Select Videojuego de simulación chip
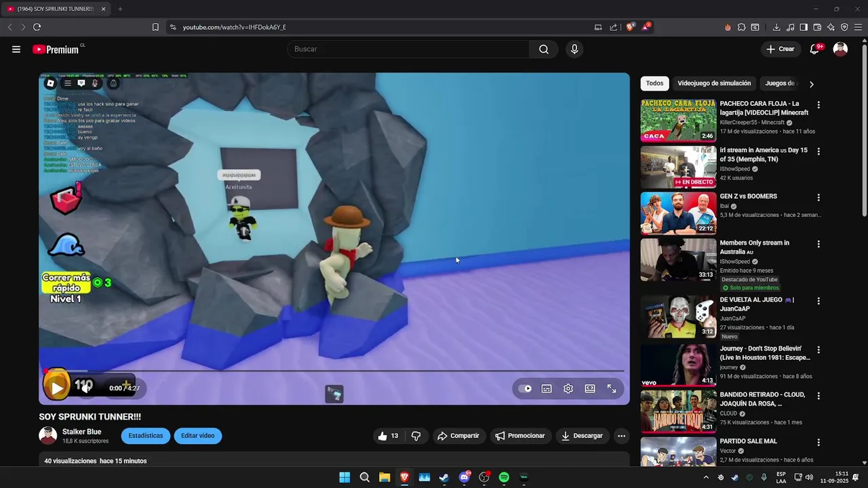The width and height of the screenshot is (868, 488). pos(714,83)
